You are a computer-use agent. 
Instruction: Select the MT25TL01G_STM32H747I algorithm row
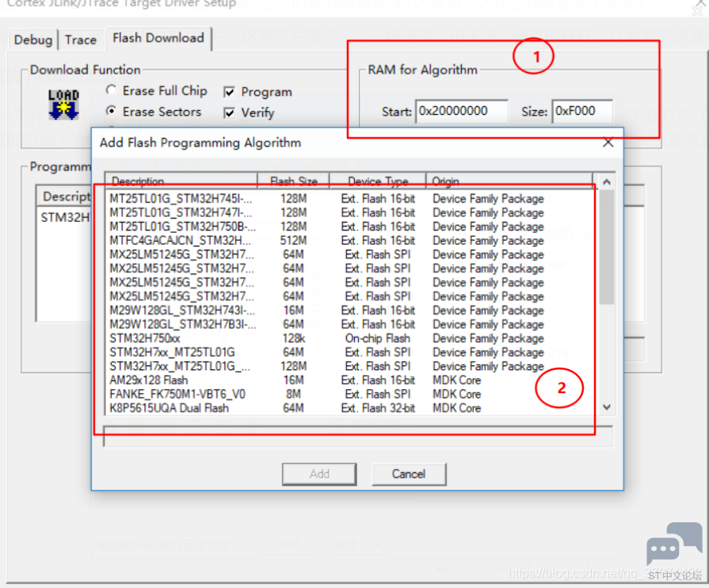(350, 212)
